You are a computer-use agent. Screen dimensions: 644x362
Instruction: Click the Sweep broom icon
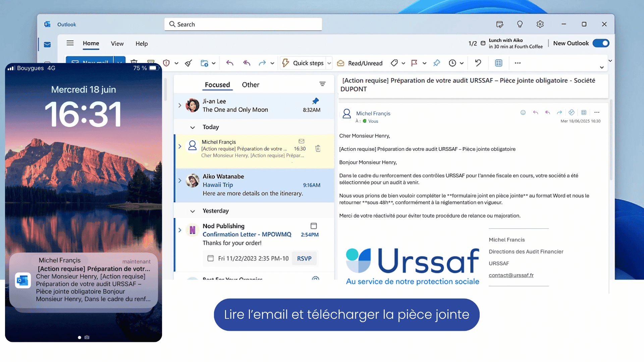click(189, 63)
